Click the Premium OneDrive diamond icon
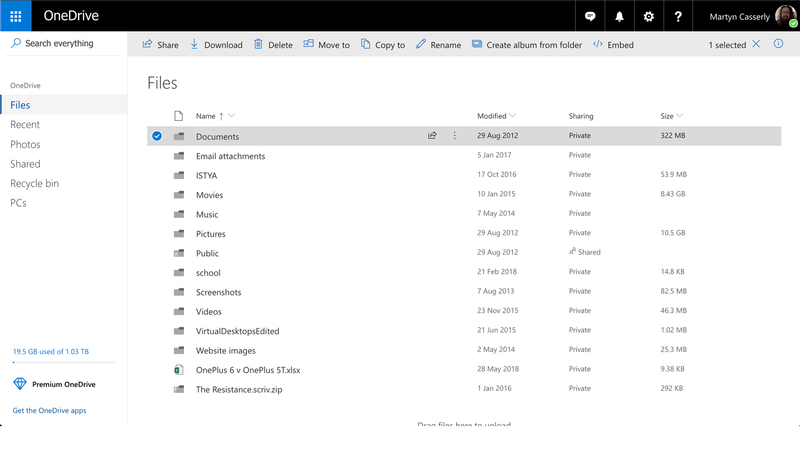Screen dimensions: 800x450 coord(19,384)
